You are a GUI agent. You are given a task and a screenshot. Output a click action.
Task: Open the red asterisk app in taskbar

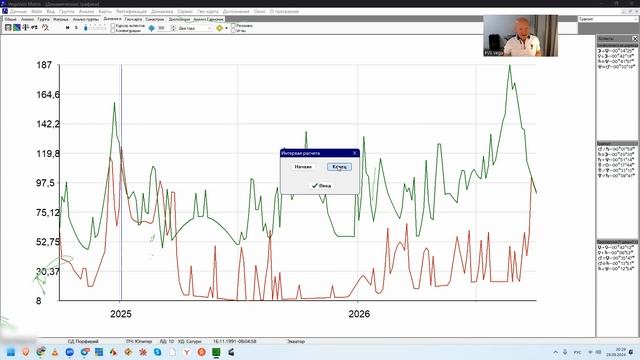click(143, 352)
